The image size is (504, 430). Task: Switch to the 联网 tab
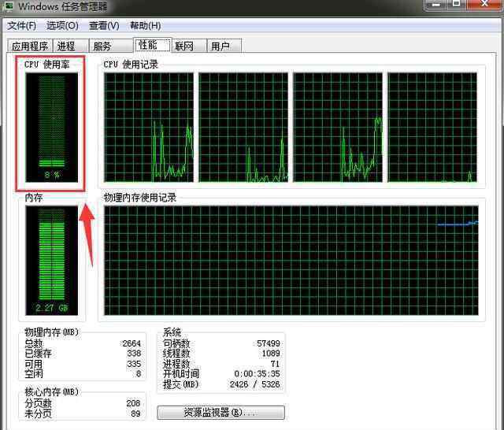pos(189,46)
